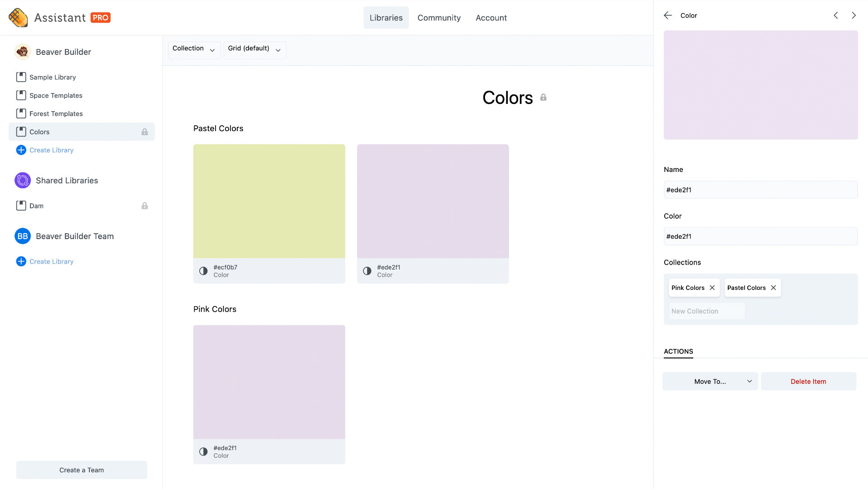Switch to the Community tab
This screenshot has height=490, width=868.
coord(438,17)
